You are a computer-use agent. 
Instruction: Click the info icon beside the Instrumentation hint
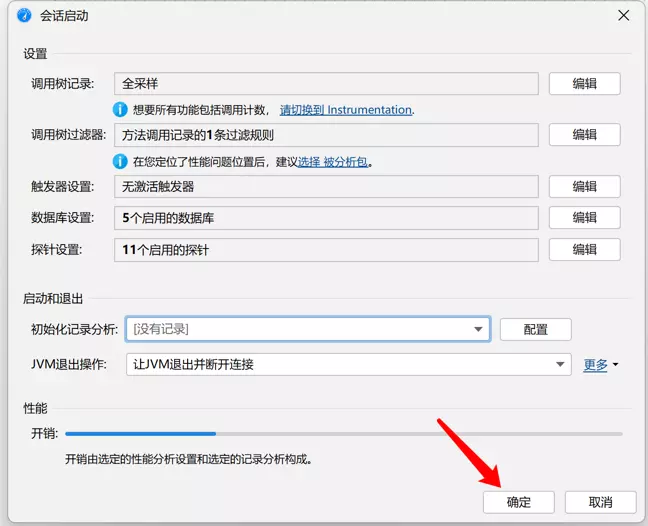120,109
